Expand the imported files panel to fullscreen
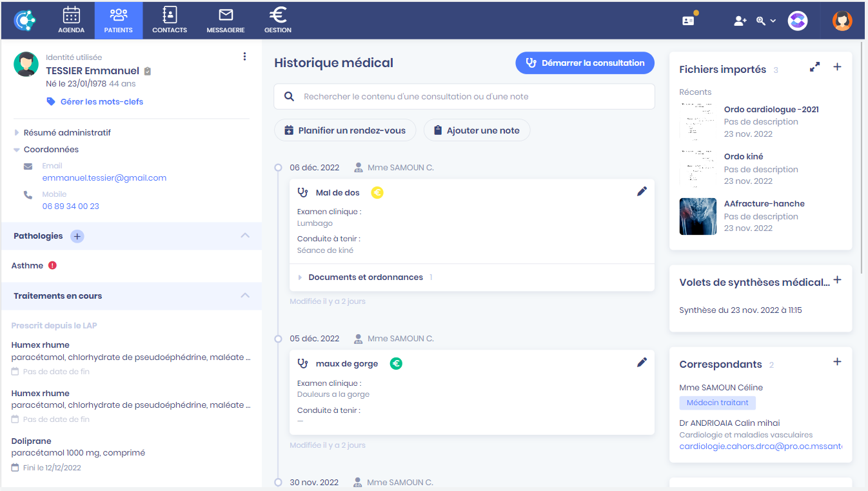 click(x=815, y=67)
